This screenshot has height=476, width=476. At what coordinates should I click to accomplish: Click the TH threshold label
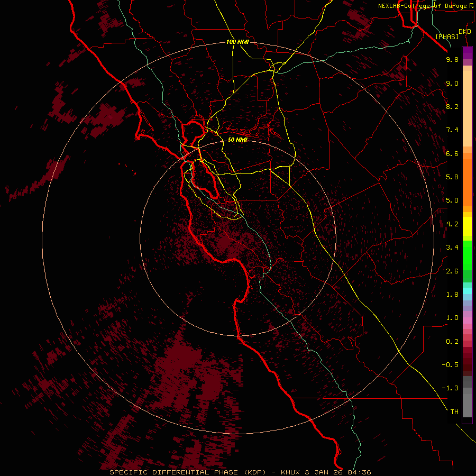coord(454,412)
